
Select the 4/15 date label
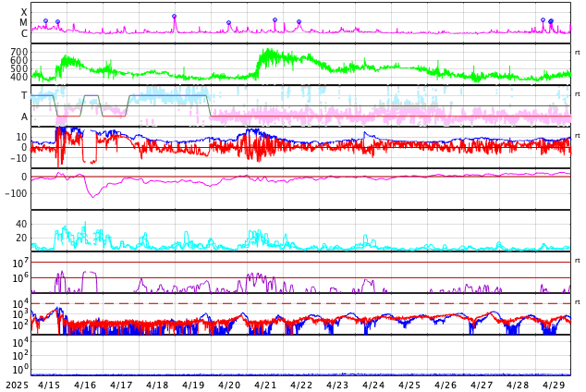pyautogui.click(x=49, y=386)
